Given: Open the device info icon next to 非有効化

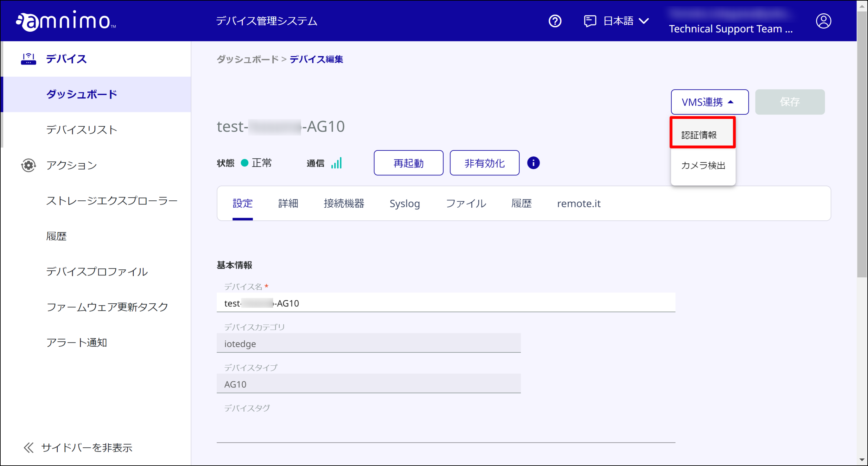Looking at the screenshot, I should coord(533,163).
